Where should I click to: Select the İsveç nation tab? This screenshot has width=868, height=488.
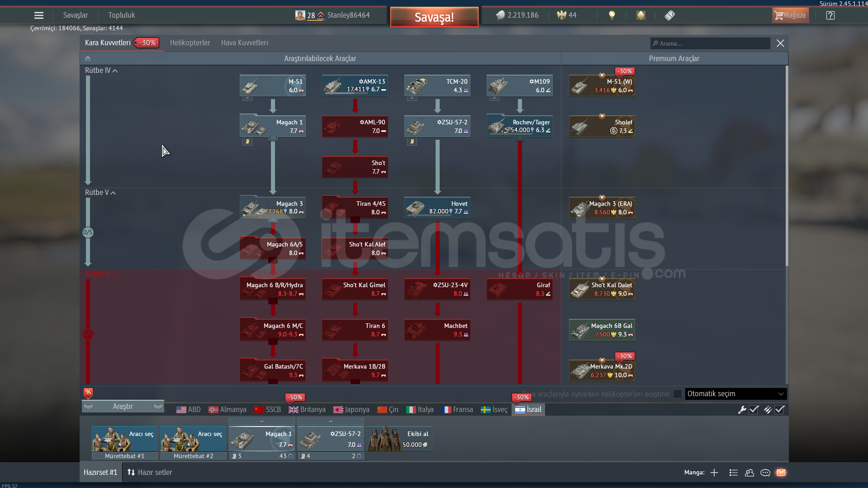(x=494, y=410)
